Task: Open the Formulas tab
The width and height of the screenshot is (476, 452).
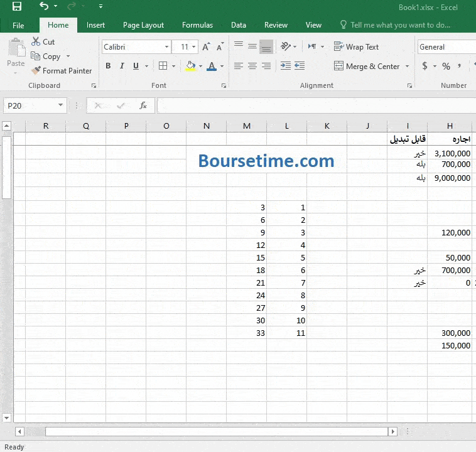Action: pos(197,25)
